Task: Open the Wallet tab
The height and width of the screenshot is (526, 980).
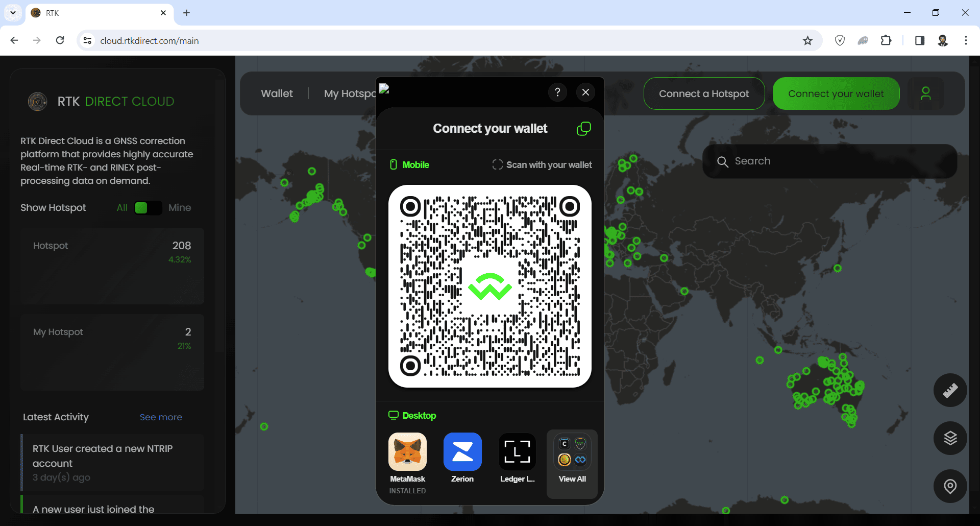Action: point(277,93)
